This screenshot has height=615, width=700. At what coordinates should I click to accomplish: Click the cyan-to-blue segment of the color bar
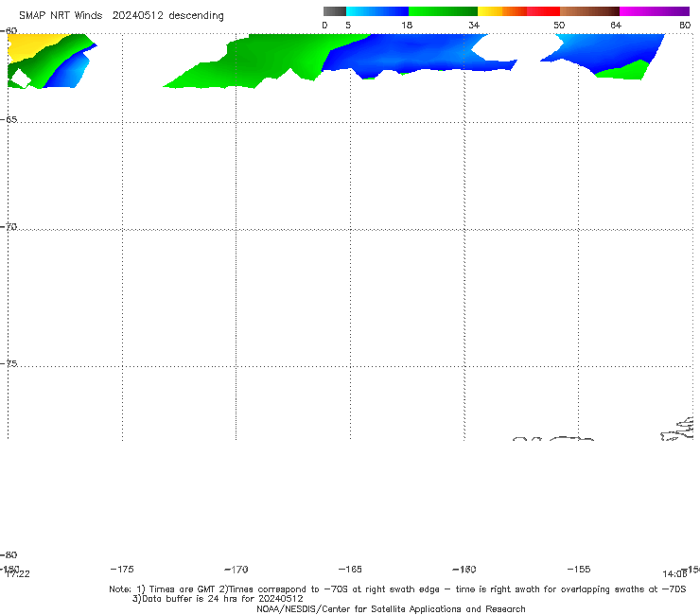377,11
